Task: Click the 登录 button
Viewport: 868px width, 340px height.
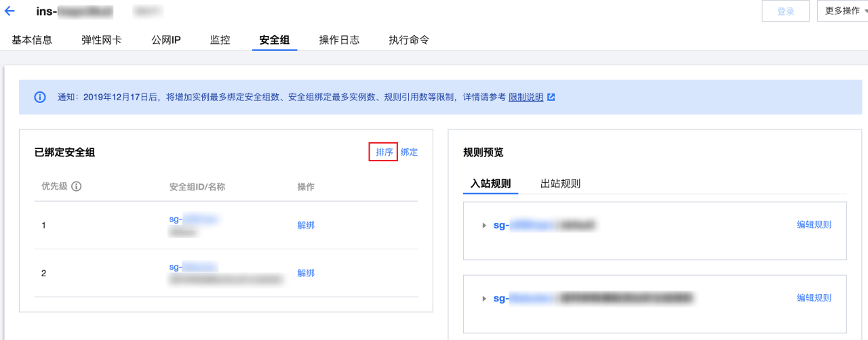Action: [786, 11]
